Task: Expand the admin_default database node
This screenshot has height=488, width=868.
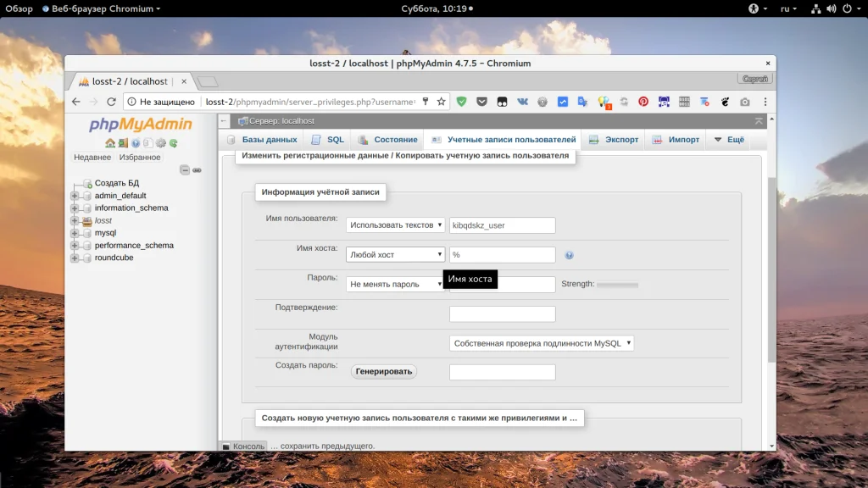Action: (x=75, y=196)
